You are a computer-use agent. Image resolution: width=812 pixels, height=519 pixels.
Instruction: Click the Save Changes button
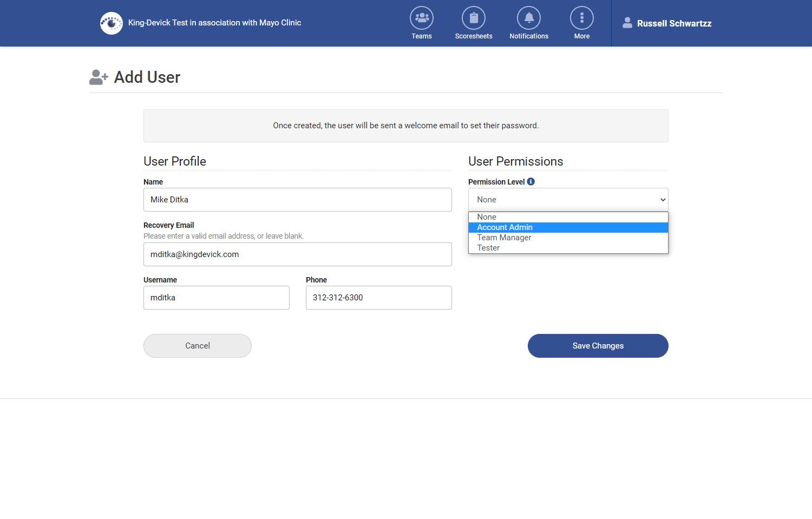tap(598, 345)
